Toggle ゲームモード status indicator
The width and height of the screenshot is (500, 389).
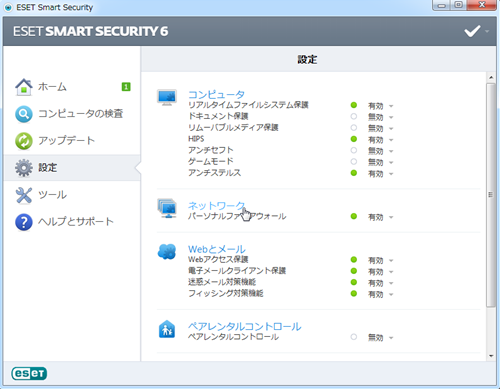354,162
